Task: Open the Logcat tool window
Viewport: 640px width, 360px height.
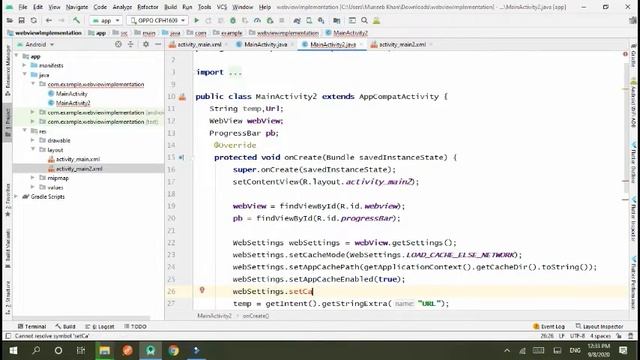Action: tap(100, 327)
